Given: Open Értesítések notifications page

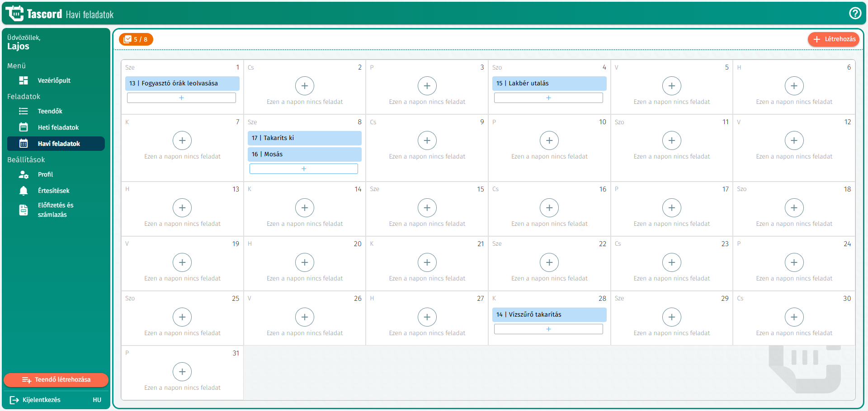Looking at the screenshot, I should (53, 191).
